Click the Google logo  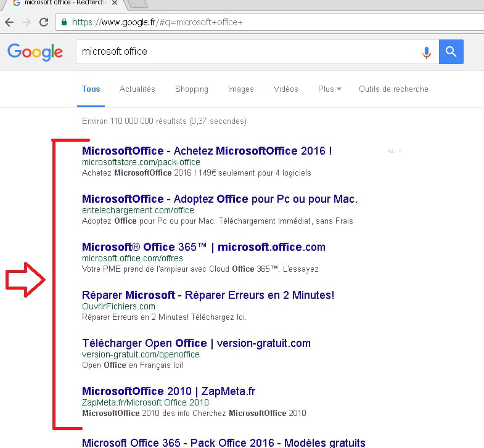(35, 52)
